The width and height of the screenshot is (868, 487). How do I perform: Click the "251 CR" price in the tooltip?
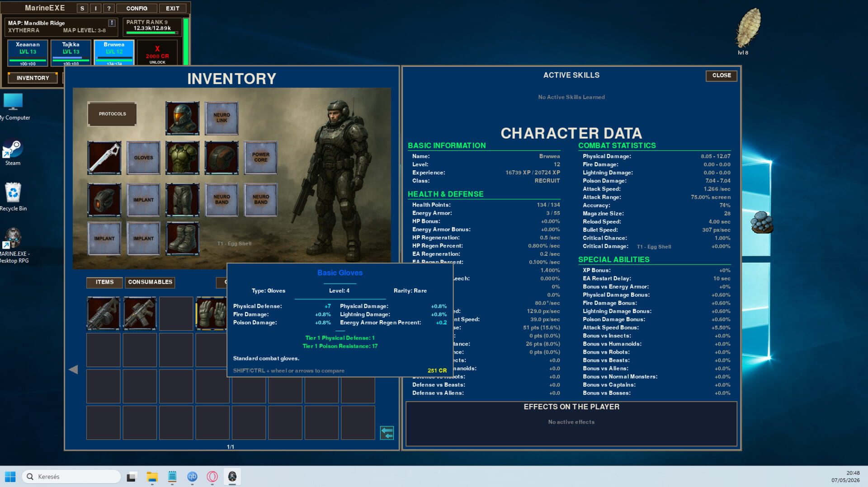(437, 370)
